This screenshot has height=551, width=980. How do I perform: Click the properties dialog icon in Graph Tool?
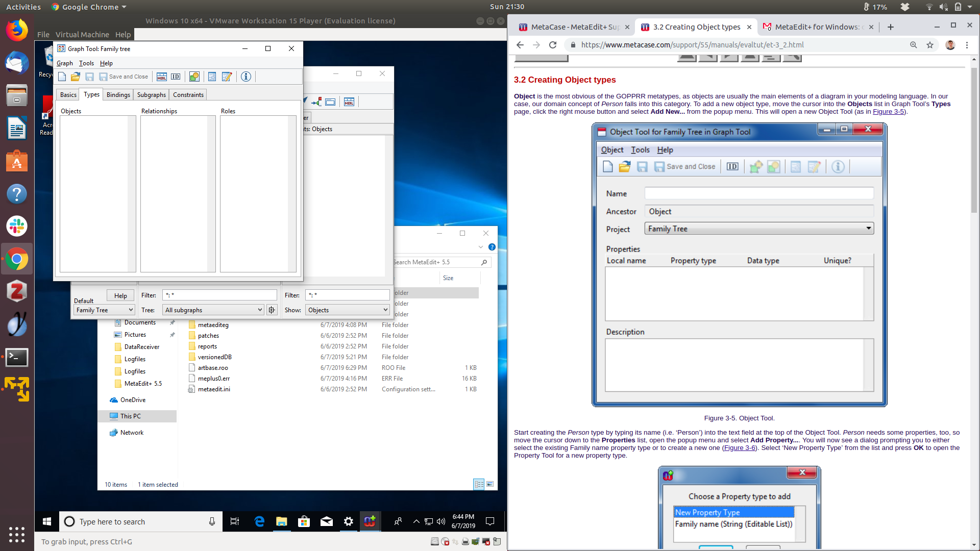(x=212, y=77)
